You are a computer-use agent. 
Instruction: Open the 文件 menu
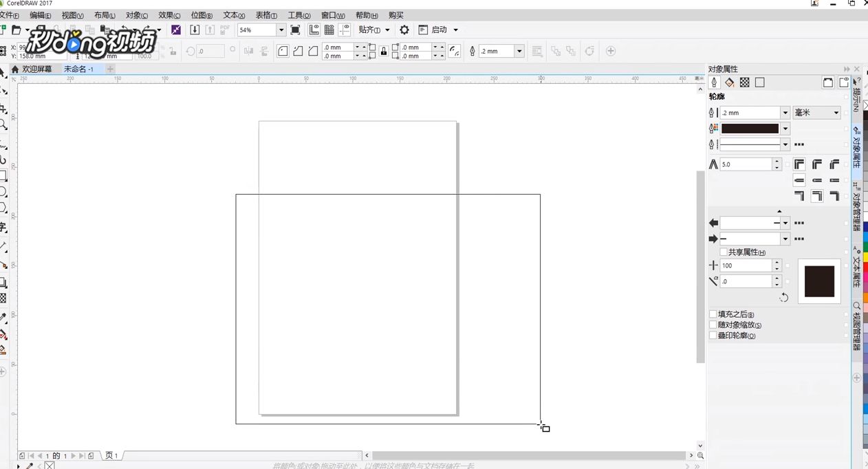tap(10, 15)
